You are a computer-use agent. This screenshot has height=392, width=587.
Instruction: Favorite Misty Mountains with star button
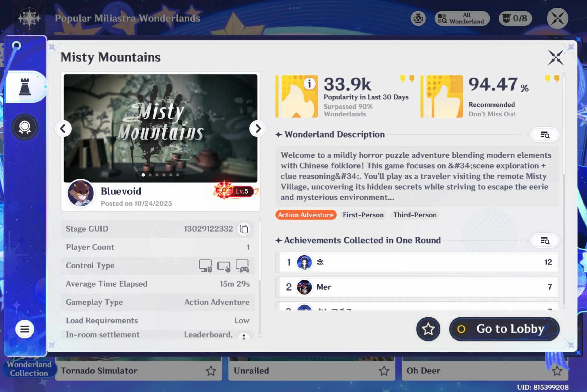pos(428,329)
